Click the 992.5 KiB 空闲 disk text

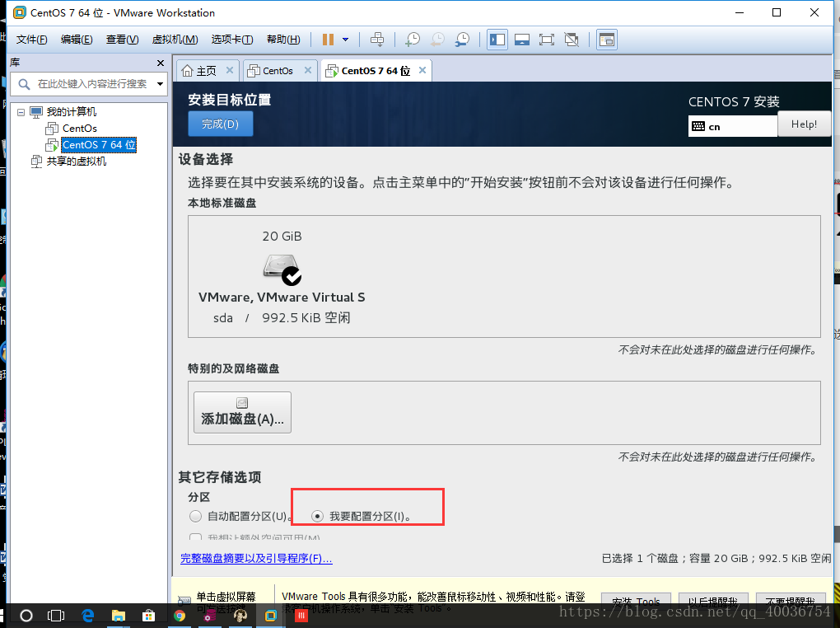point(306,317)
